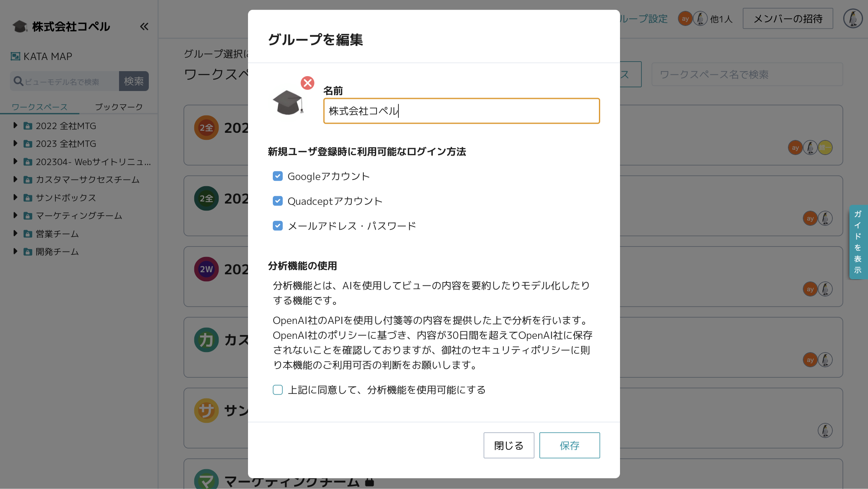Select サンドボックス workspace in tree
Viewport: 868px width, 489px height.
point(66,198)
